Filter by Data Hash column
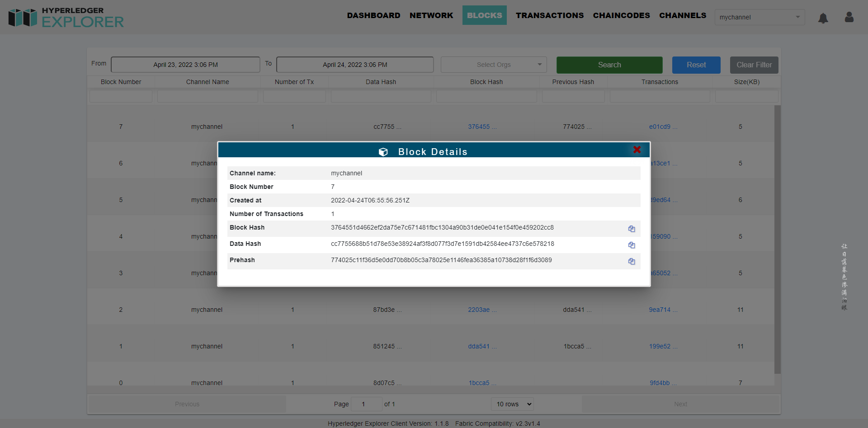Image resolution: width=868 pixels, height=428 pixels. pyautogui.click(x=381, y=96)
